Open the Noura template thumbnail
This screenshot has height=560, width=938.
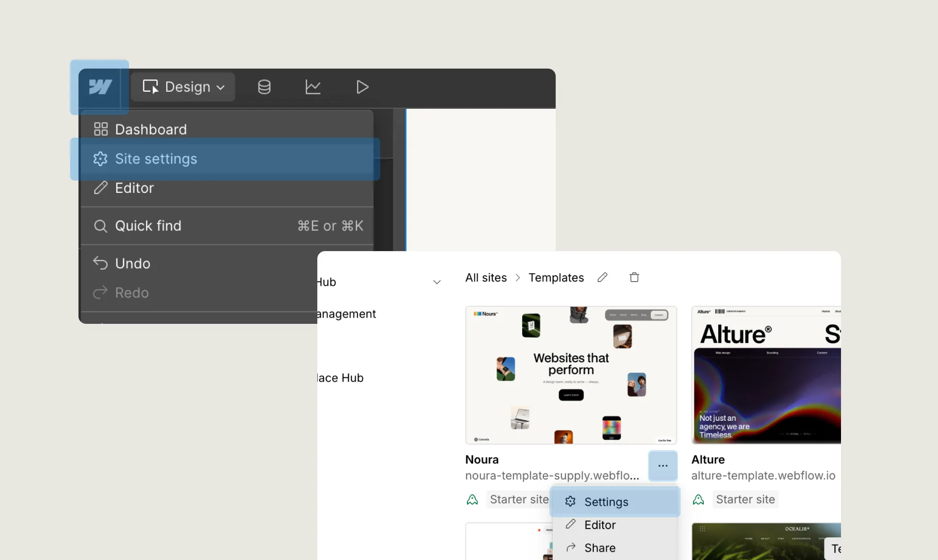570,375
